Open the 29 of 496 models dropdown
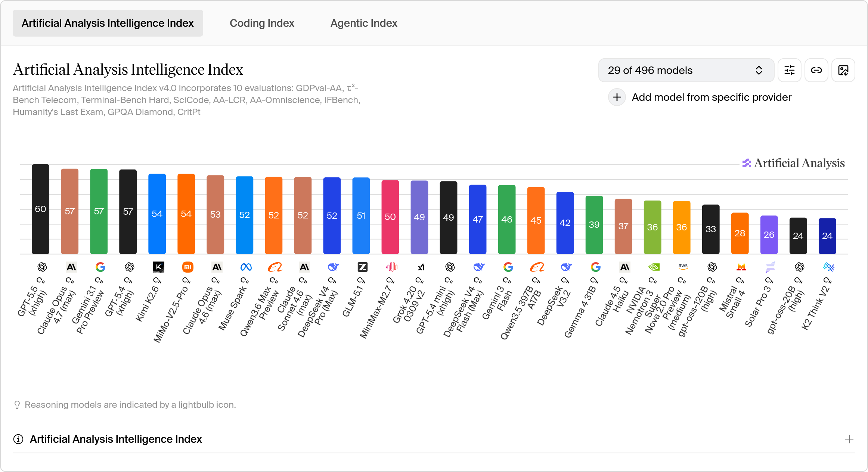 tap(686, 70)
